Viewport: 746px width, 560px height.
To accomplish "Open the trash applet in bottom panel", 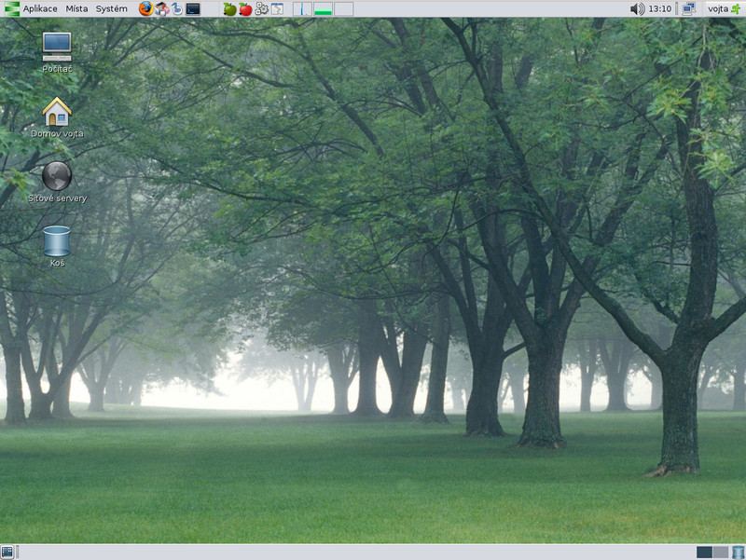I will [738, 552].
